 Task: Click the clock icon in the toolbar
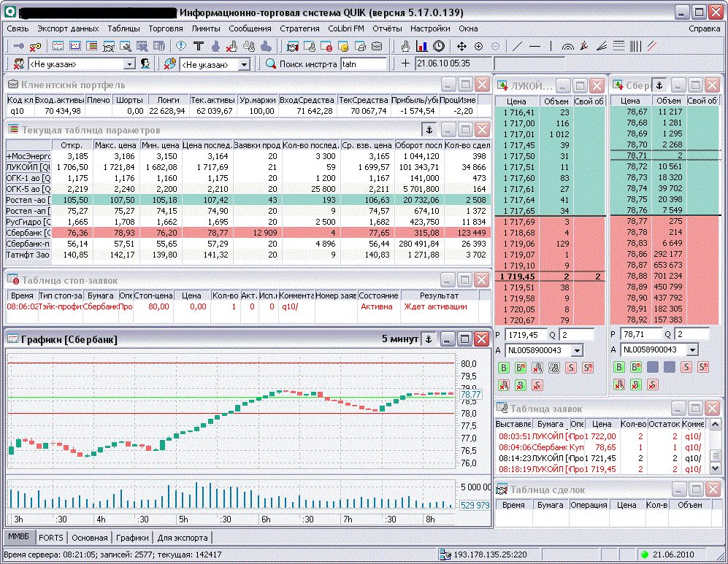[438, 46]
